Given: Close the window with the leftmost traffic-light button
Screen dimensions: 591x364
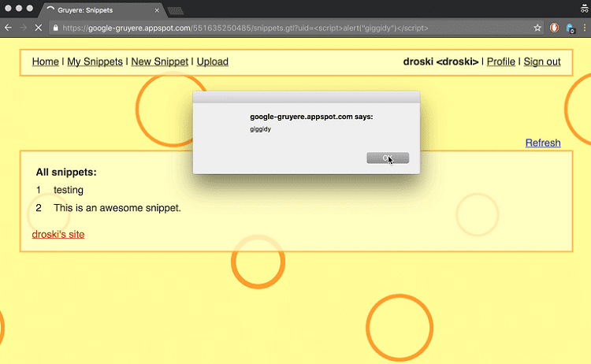Looking at the screenshot, I should (x=8, y=9).
